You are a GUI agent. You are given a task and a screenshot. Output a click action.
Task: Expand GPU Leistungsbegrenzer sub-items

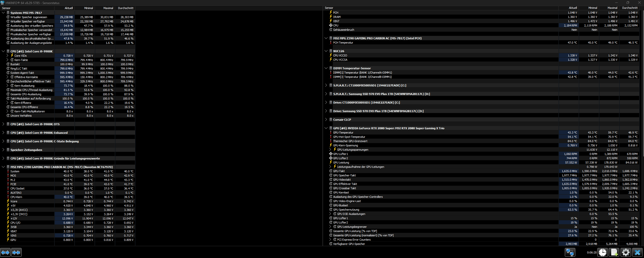pyautogui.click(x=330, y=227)
